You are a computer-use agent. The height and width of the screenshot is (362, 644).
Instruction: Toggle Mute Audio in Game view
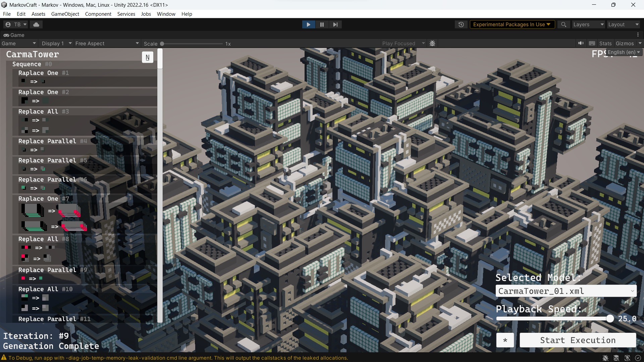581,43
